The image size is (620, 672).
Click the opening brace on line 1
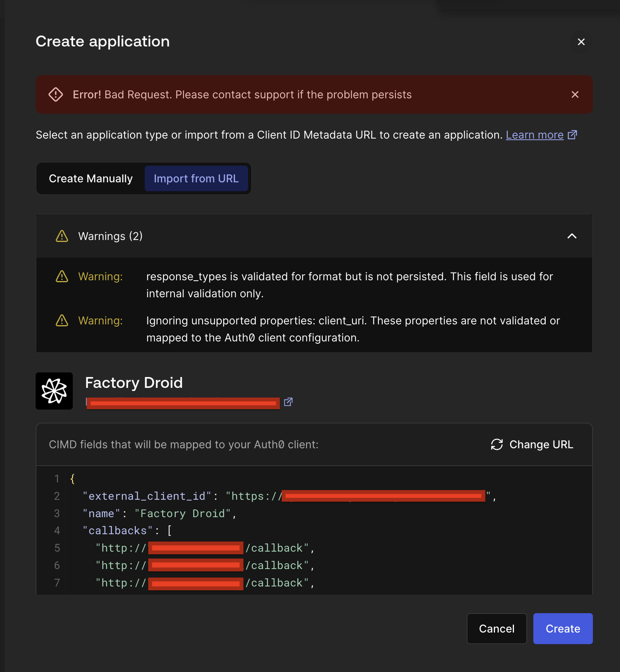point(72,479)
